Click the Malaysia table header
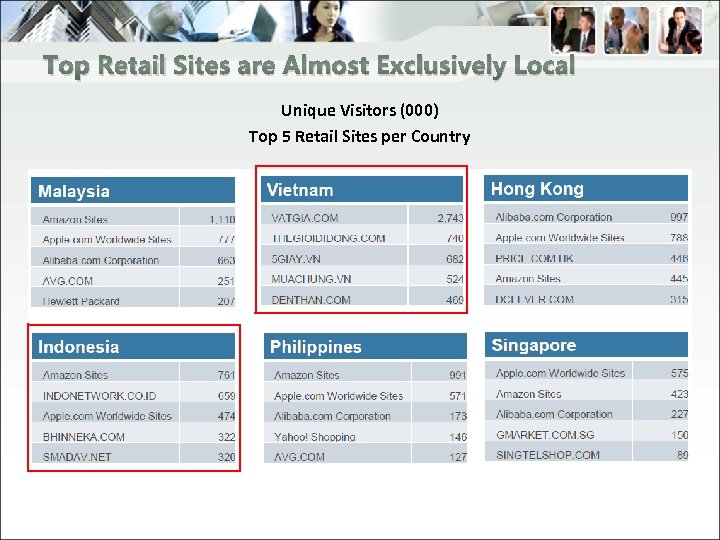This screenshot has width=720, height=540. 133,191
